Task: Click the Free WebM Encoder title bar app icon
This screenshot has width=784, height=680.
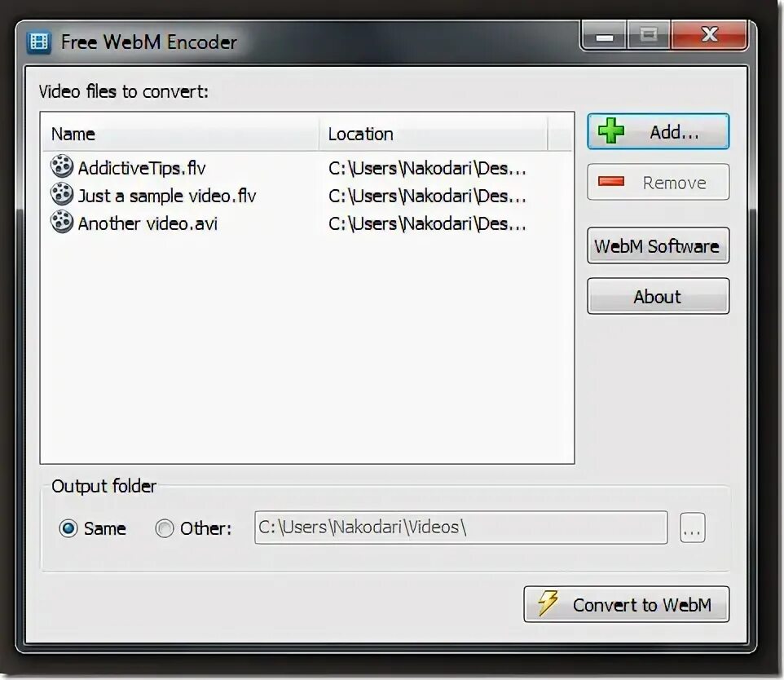Action: coord(38,42)
